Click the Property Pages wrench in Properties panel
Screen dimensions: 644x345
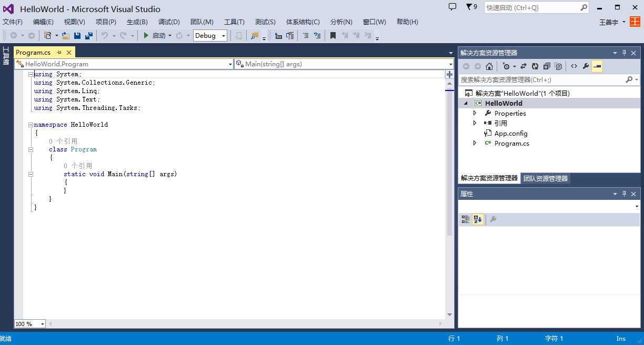point(493,219)
